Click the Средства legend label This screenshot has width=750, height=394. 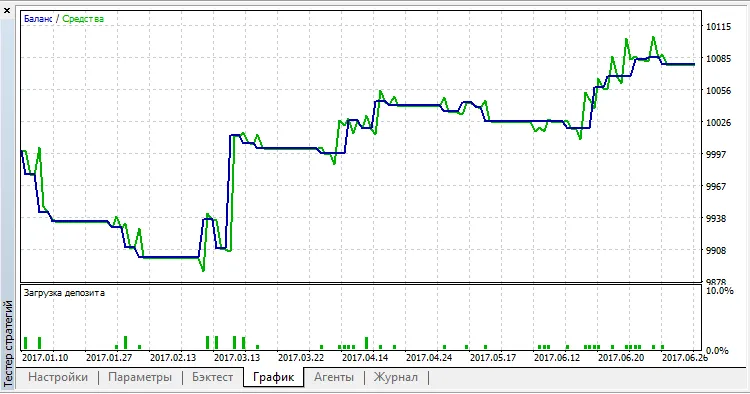83,19
